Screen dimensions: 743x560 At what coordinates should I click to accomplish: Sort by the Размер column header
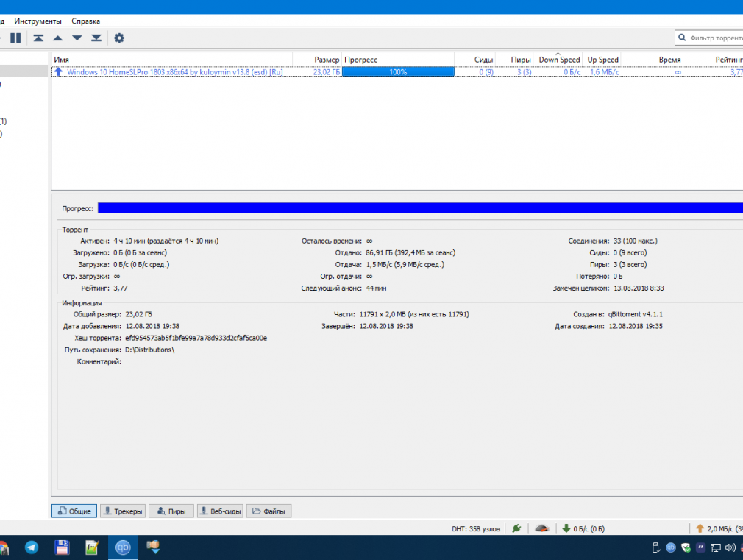317,60
